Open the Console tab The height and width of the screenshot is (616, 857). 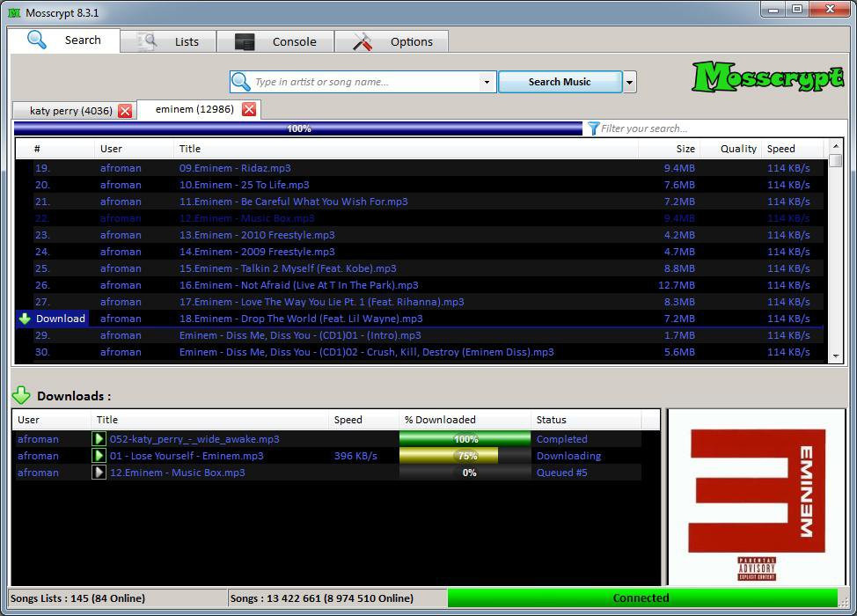275,41
